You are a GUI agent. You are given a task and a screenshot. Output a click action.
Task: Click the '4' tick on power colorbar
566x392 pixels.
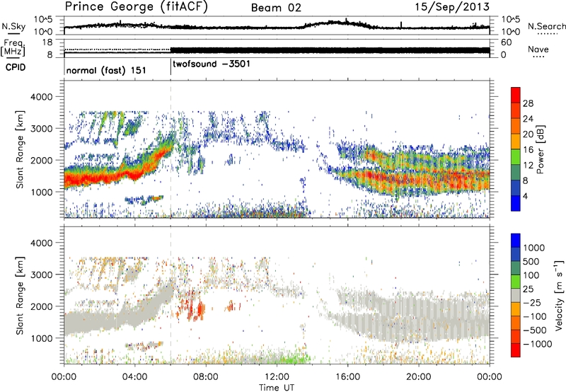(525, 196)
